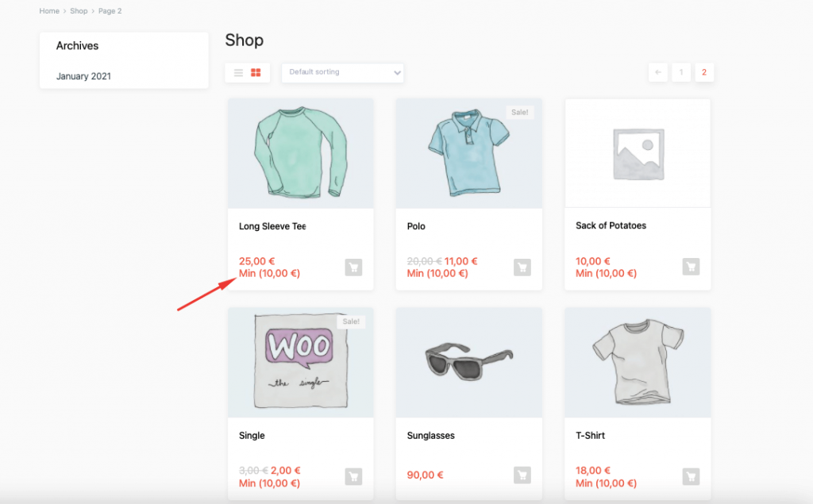Click the Single product title
The height and width of the screenshot is (504, 813).
252,436
